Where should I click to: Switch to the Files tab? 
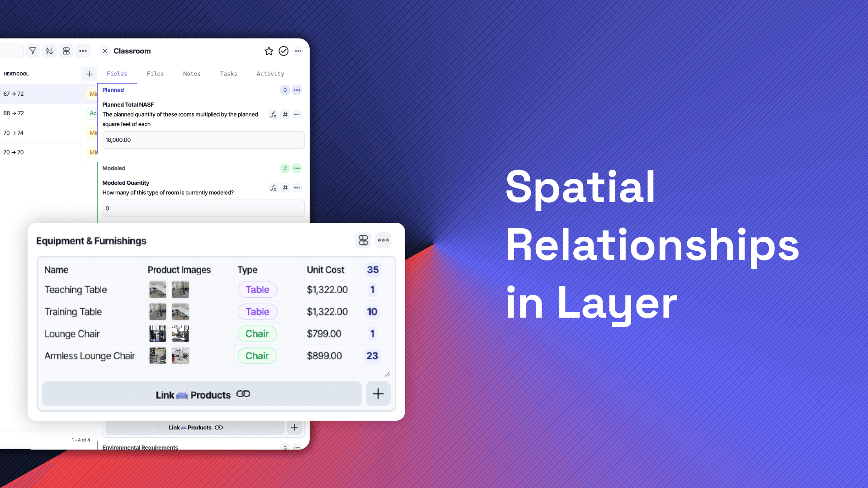155,73
